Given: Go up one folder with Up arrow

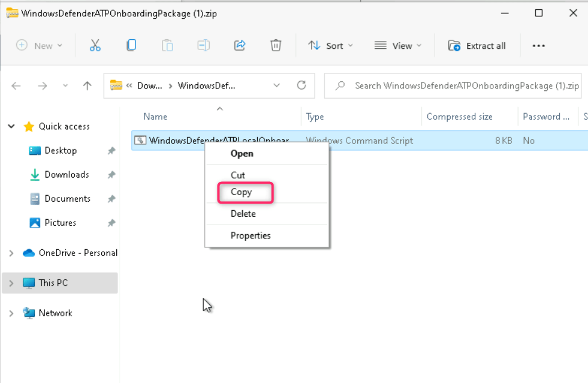Looking at the screenshot, I should point(87,86).
